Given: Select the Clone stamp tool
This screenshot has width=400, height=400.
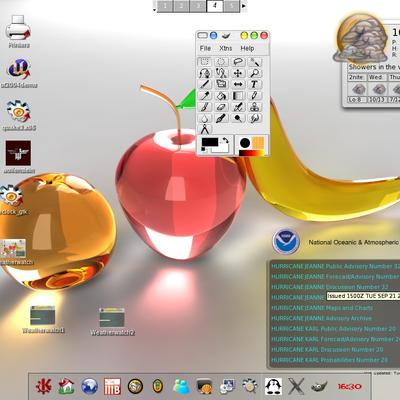Looking at the screenshot, I should 255,107.
